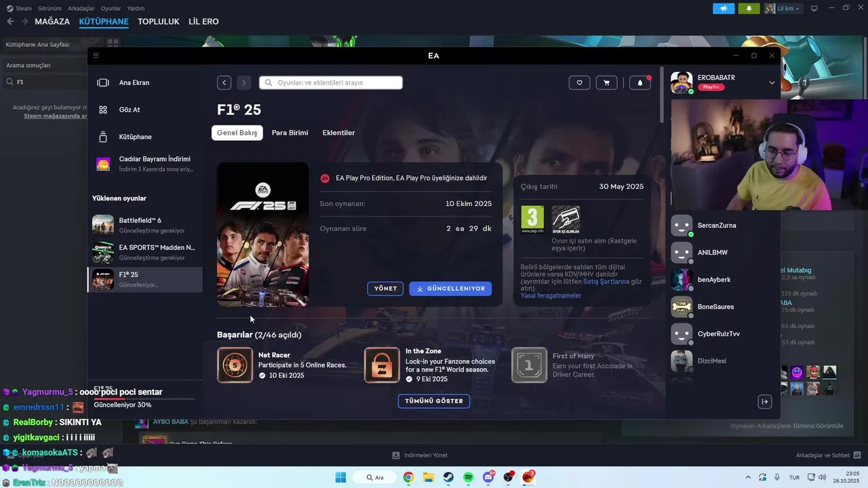Go to TOPLULUK in Steam
Screen dimensions: 868x488
(x=159, y=22)
